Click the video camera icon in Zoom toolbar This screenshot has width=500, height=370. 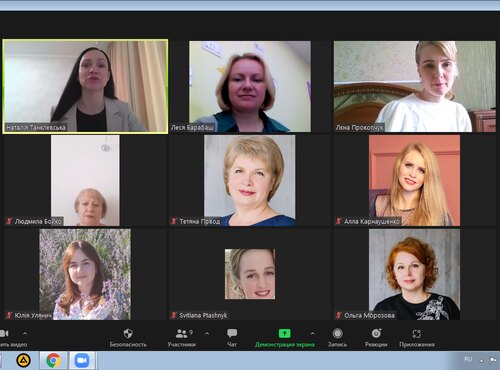[x=4, y=333]
